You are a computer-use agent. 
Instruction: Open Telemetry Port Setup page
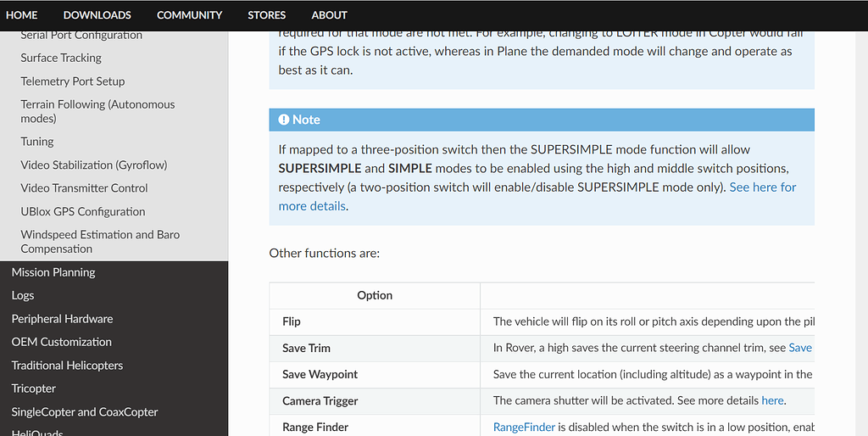(x=73, y=81)
